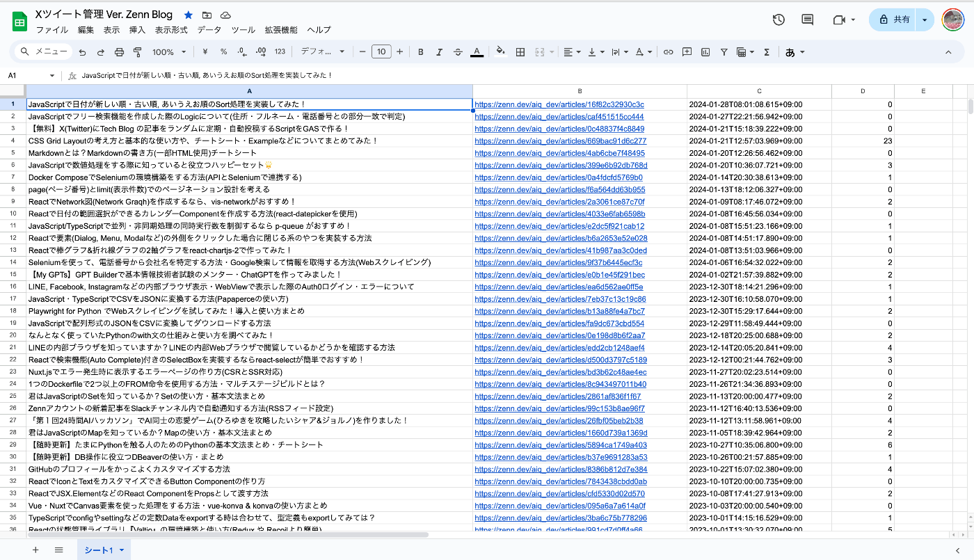
Task: Toggle bold formatting
Action: tap(421, 52)
